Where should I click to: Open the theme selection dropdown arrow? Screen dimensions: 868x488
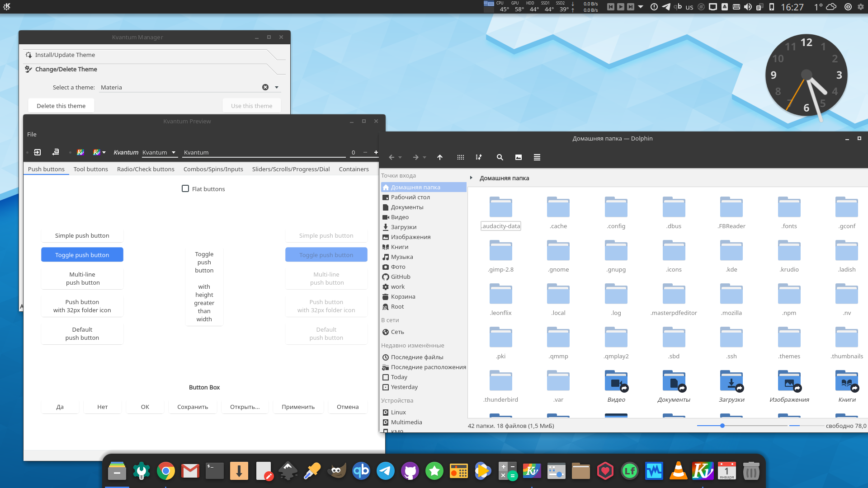point(277,87)
